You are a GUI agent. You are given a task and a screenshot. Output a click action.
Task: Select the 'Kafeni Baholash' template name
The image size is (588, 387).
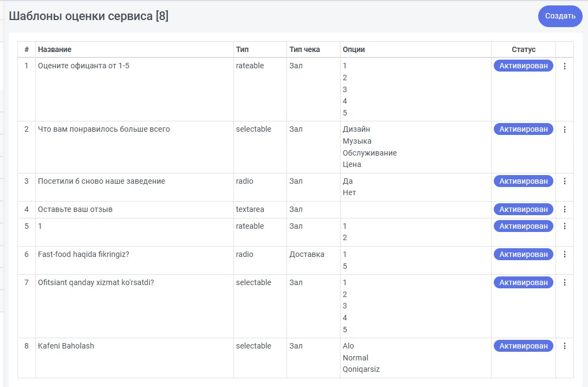66,346
